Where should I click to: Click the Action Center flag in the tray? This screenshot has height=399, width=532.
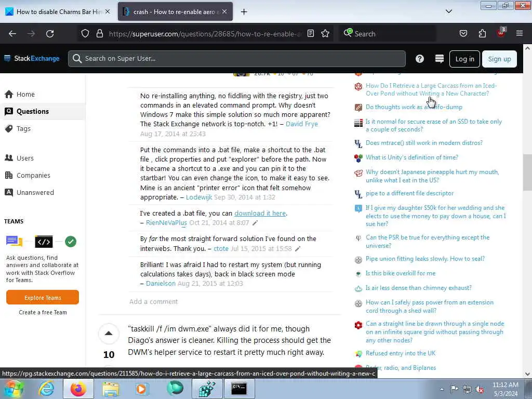point(454,389)
